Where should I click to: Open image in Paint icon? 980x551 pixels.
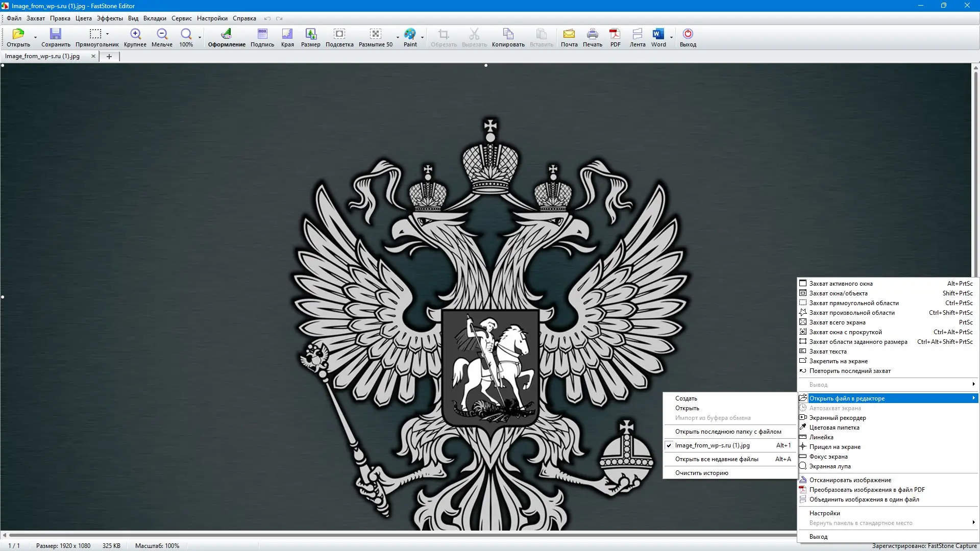[x=410, y=37]
